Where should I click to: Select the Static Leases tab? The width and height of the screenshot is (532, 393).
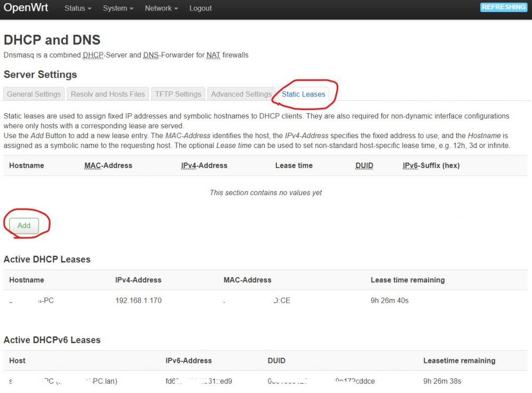pos(303,94)
